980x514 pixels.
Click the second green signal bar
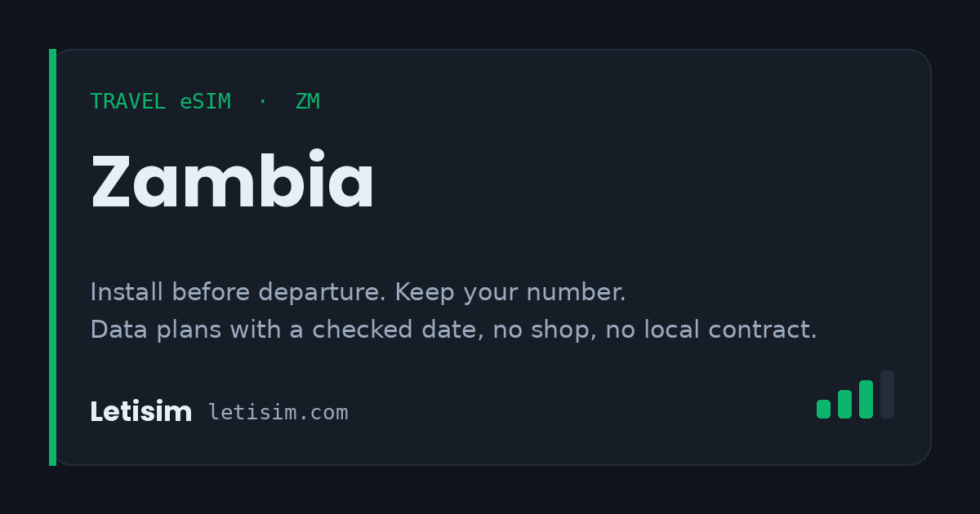click(x=844, y=405)
